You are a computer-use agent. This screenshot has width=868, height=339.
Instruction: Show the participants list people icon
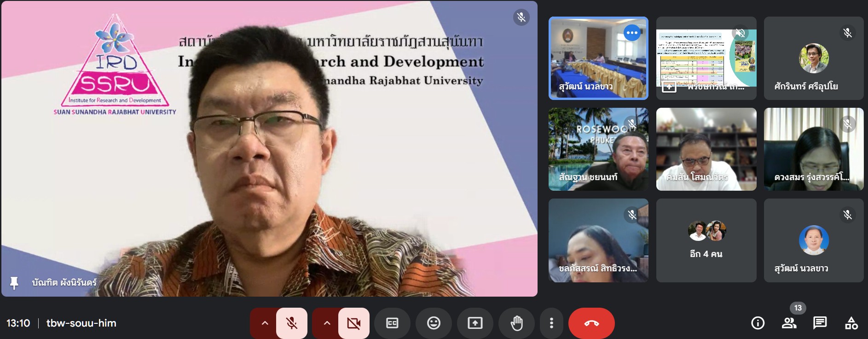(x=789, y=323)
